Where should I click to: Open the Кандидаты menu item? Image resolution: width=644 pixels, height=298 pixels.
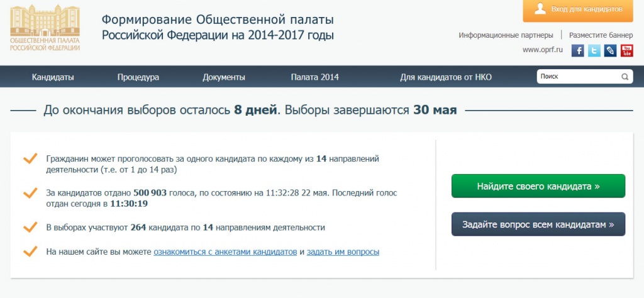pyautogui.click(x=53, y=77)
